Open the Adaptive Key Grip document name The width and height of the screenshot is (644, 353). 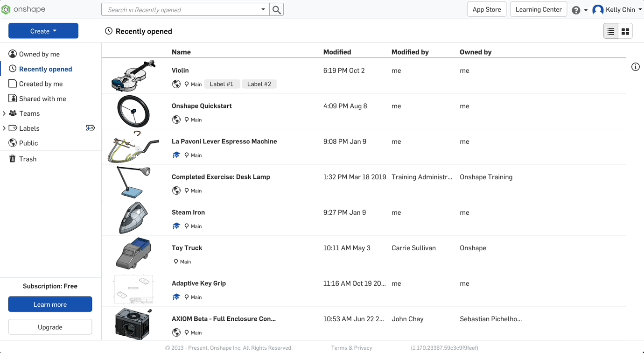click(199, 283)
